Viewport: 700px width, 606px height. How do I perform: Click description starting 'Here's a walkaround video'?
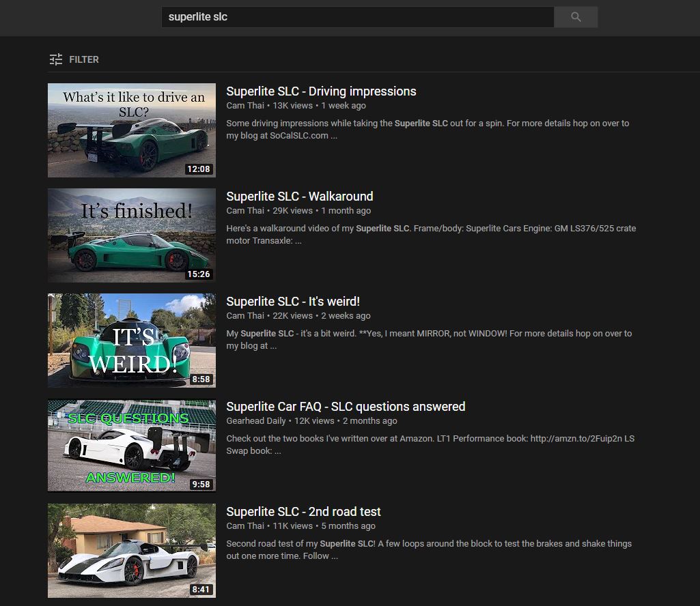[431, 234]
